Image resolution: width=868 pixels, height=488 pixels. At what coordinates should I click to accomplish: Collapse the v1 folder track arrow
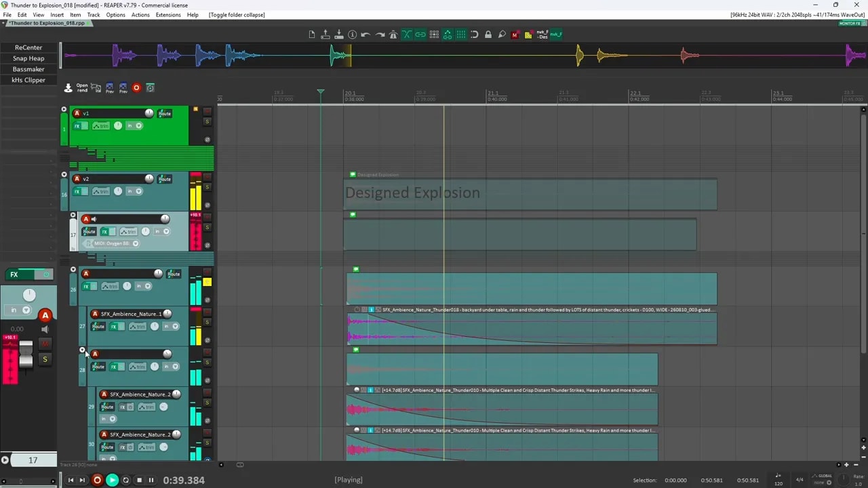coord(64,109)
